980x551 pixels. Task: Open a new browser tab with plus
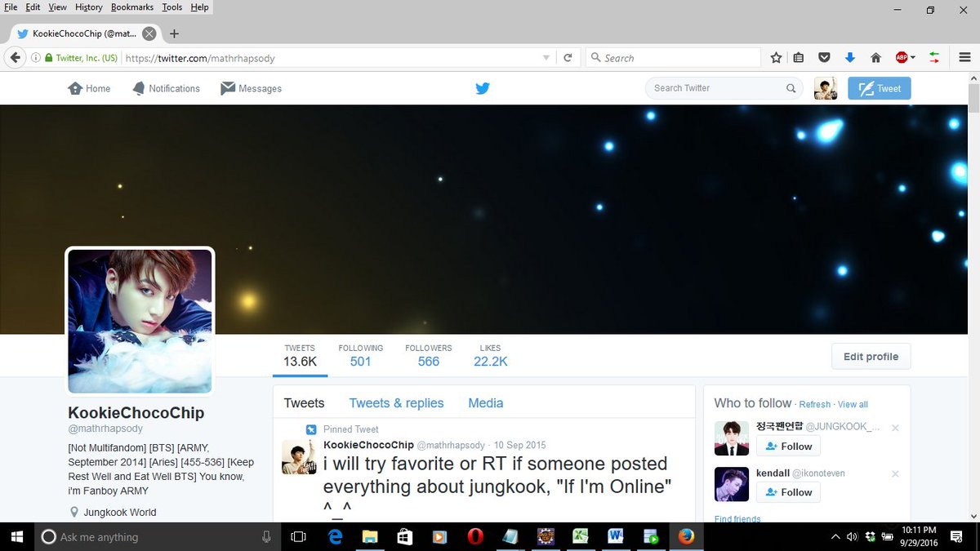coord(174,33)
